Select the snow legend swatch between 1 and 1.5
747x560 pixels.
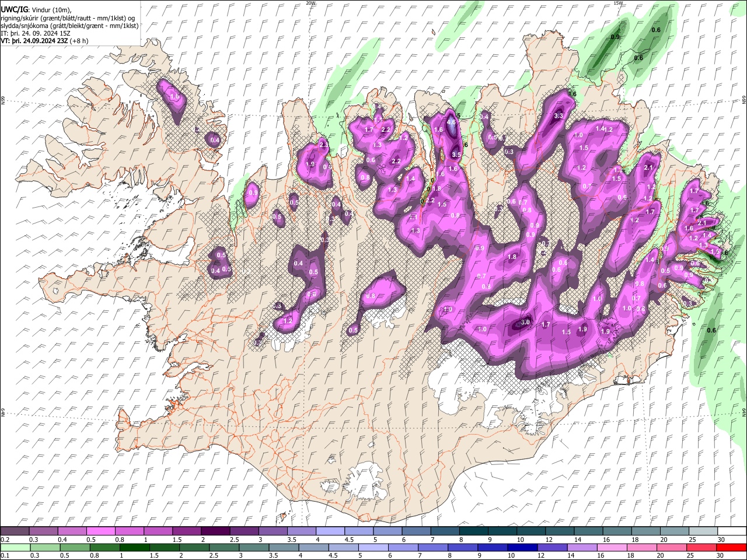pyautogui.click(x=158, y=531)
